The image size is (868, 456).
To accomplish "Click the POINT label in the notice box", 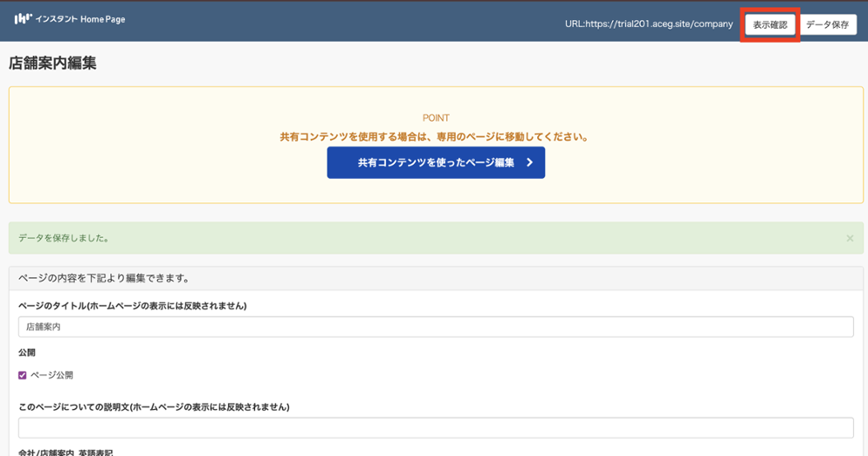I will [436, 118].
